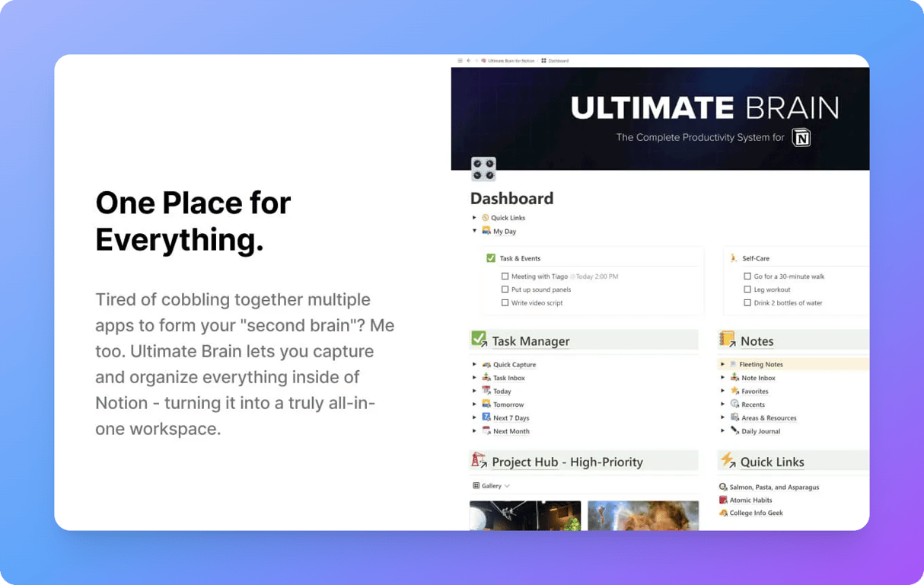Expand Tomorrow toggle
The width and height of the screenshot is (924, 585).
pos(474,404)
